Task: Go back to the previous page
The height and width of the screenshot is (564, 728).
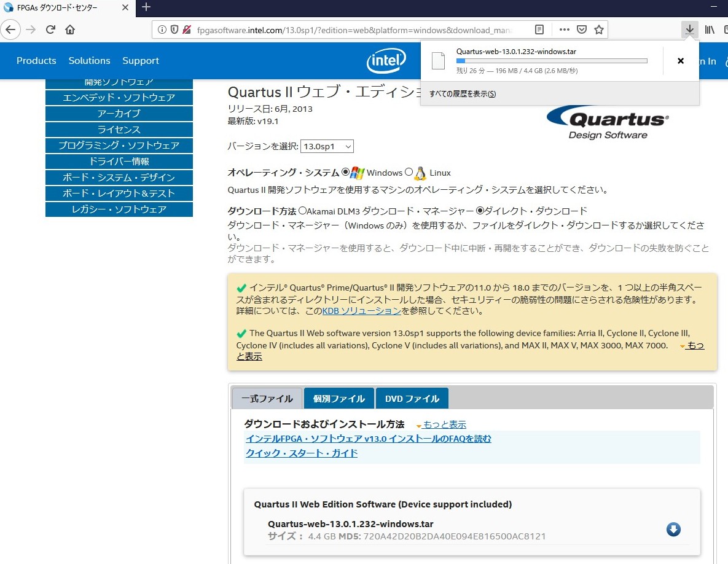Action: click(10, 29)
